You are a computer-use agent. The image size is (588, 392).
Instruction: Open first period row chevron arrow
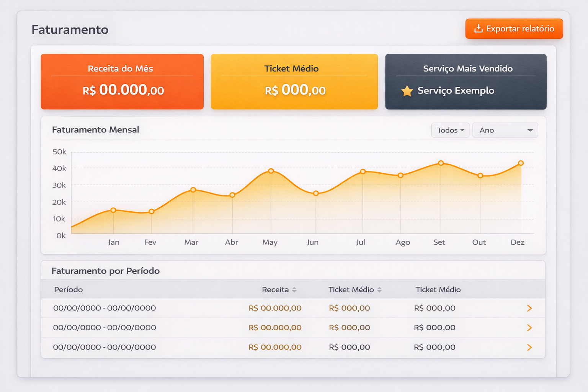point(529,308)
